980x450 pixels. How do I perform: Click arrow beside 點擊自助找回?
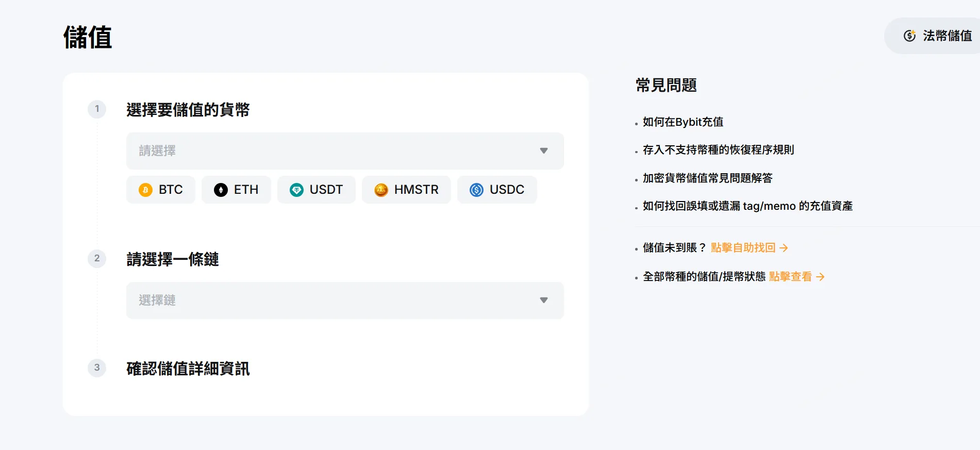point(784,248)
